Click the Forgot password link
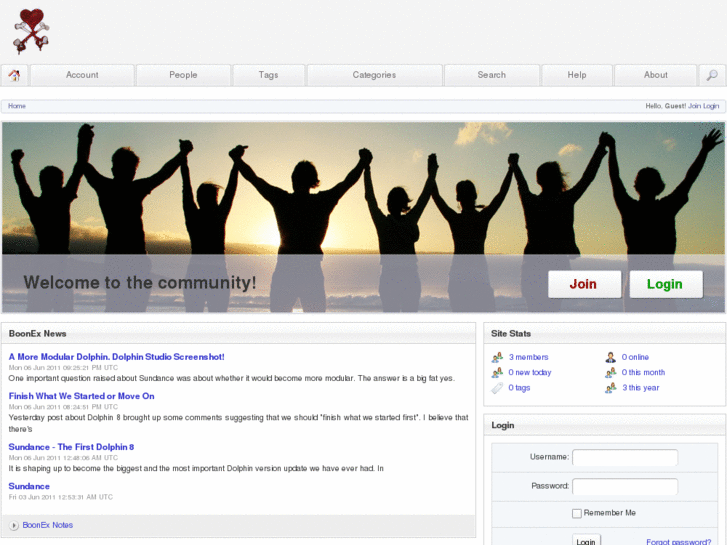727x545 pixels. pos(678,541)
